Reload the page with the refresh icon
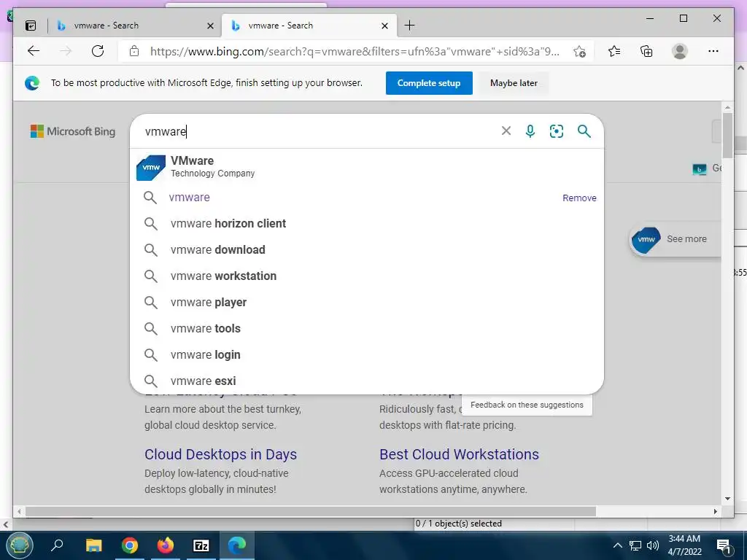Viewport: 747px width, 560px height. (x=98, y=51)
